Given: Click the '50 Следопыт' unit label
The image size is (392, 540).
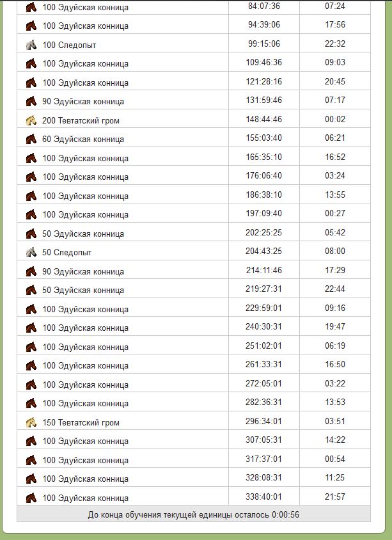Looking at the screenshot, I should [x=67, y=253].
